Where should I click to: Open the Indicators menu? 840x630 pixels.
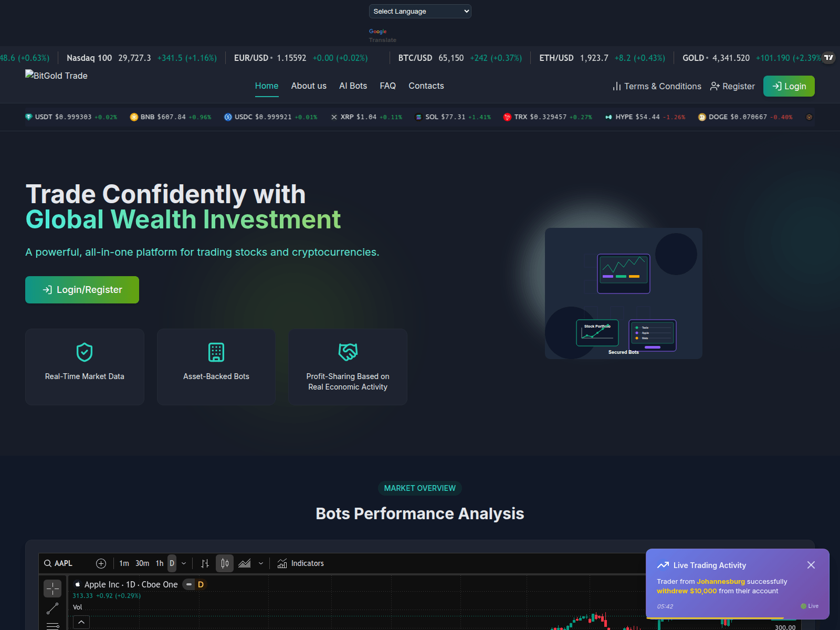point(301,563)
